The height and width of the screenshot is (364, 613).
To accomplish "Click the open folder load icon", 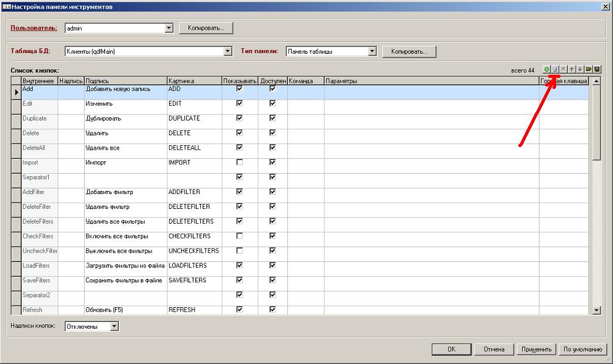I will pyautogui.click(x=588, y=70).
